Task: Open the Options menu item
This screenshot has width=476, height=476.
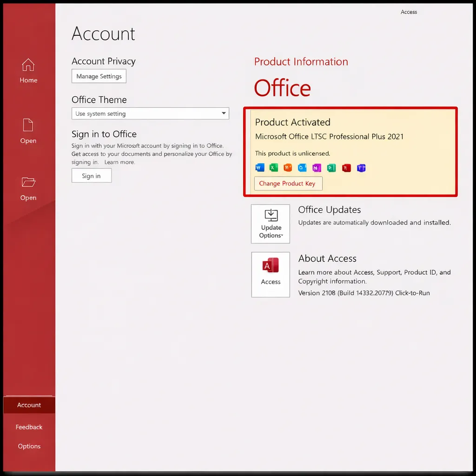Action: (29, 446)
